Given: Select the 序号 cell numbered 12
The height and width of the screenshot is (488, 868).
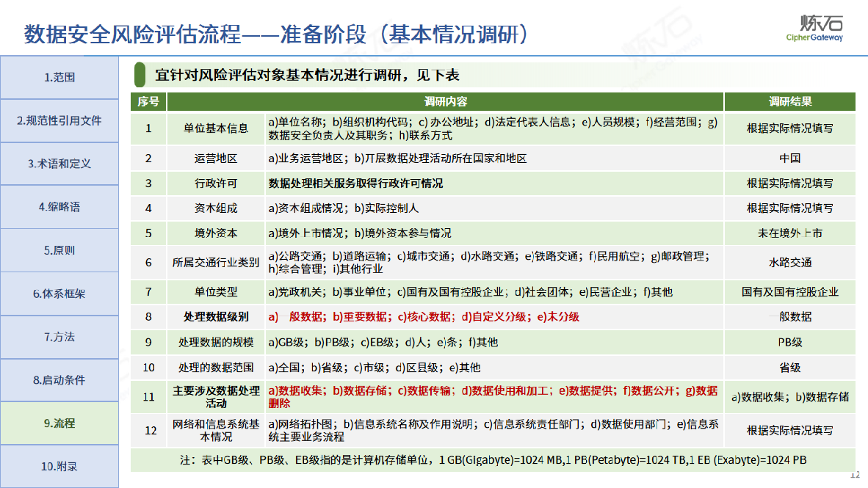Looking at the screenshot, I should coord(148,431).
